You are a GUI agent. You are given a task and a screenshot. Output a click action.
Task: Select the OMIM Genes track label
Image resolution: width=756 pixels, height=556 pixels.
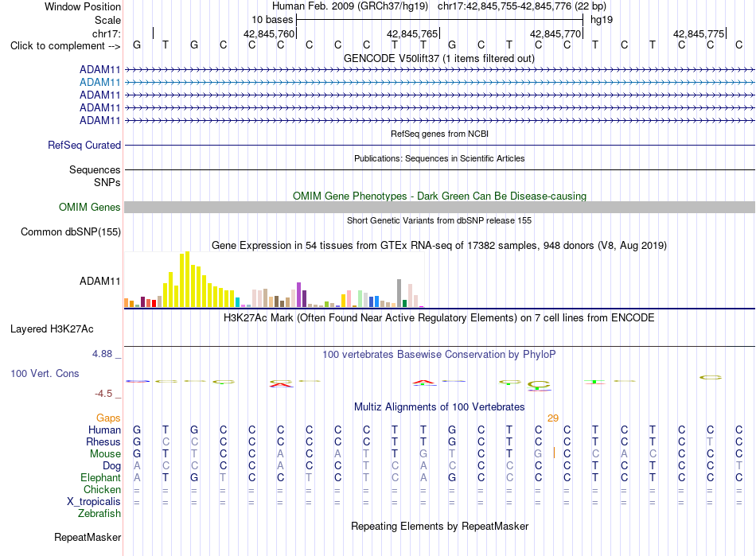point(90,207)
